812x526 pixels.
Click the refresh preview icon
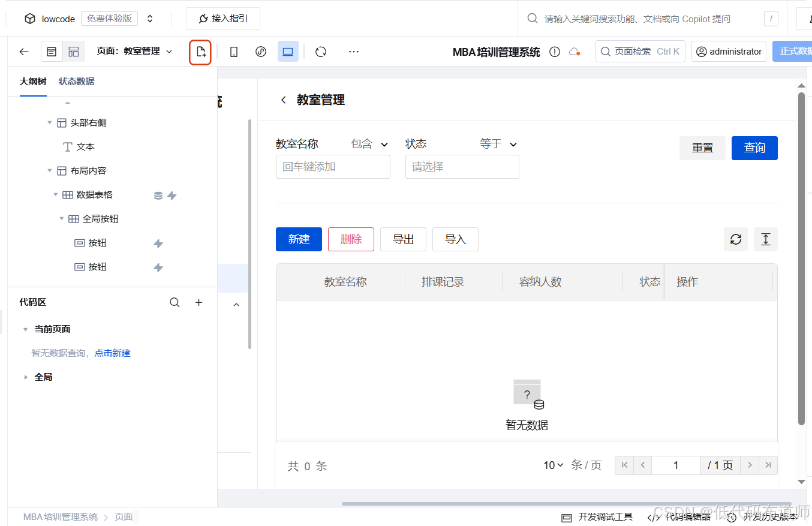[321, 52]
